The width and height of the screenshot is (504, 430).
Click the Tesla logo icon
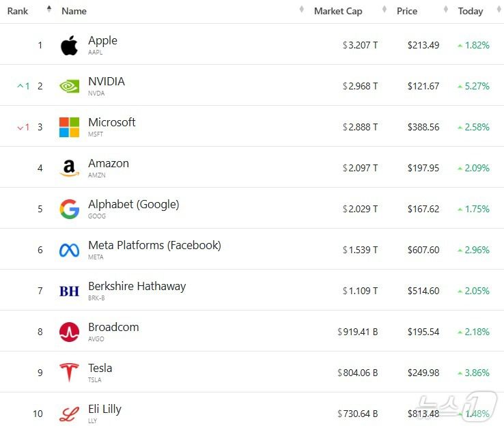[x=69, y=373]
